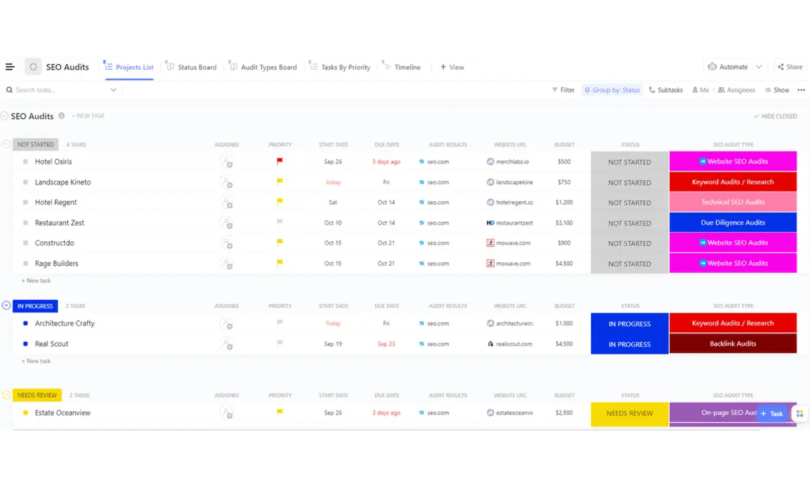
Task: Open the three-dot more options menu
Action: pos(801,90)
